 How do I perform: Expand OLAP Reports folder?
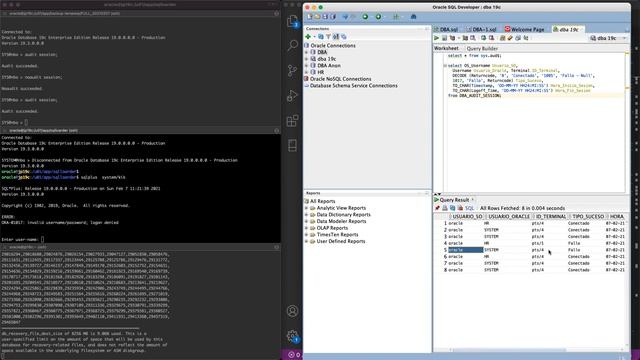click(x=307, y=228)
